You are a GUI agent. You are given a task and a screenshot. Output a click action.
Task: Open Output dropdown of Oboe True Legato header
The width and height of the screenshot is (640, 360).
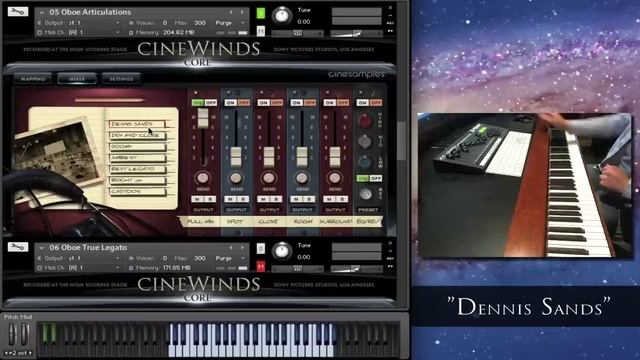click(79, 258)
